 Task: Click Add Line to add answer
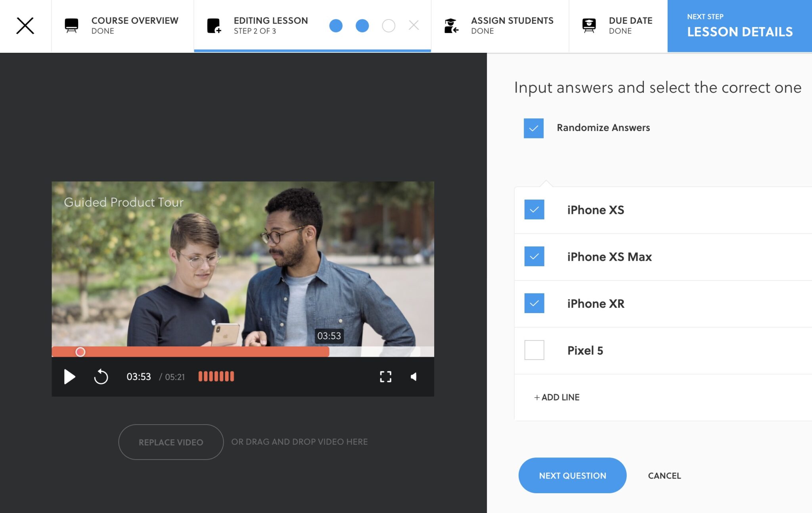[557, 397]
